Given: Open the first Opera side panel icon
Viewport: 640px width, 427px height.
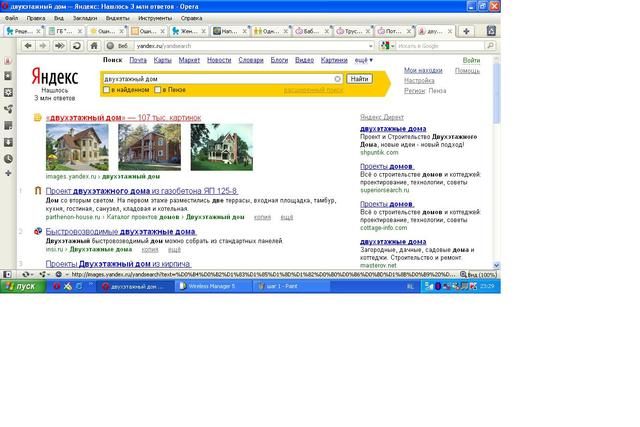Looking at the screenshot, I should (x=8, y=60).
